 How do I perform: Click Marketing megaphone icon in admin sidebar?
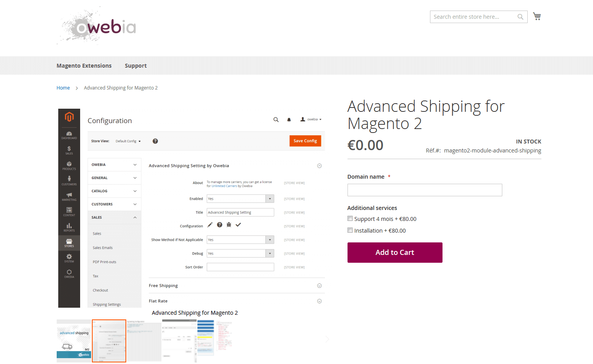[x=69, y=197]
